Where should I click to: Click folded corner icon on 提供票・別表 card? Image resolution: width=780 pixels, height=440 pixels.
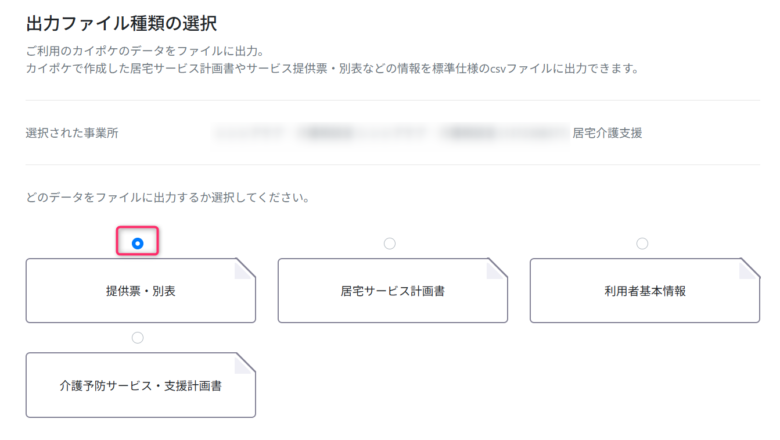[x=245, y=269]
